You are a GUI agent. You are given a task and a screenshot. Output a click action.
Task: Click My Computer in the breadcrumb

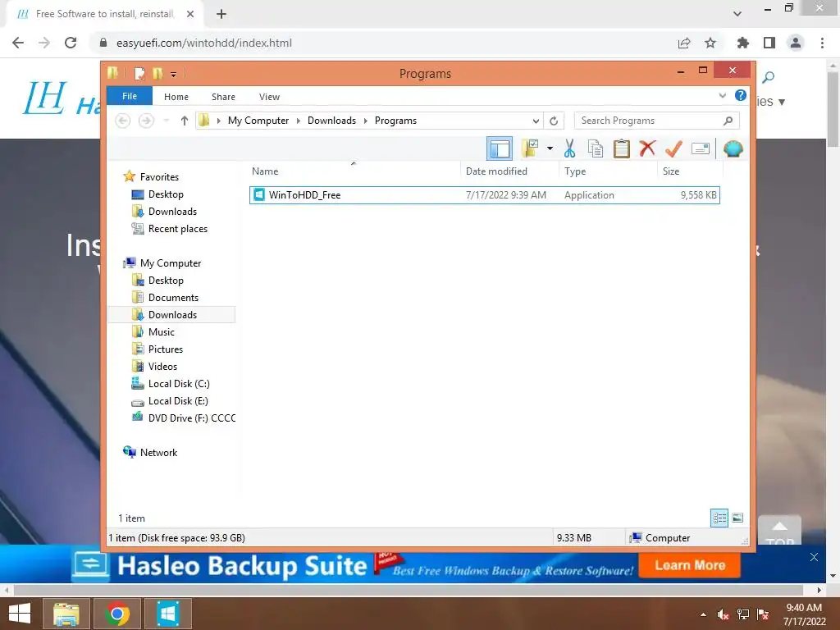point(258,121)
